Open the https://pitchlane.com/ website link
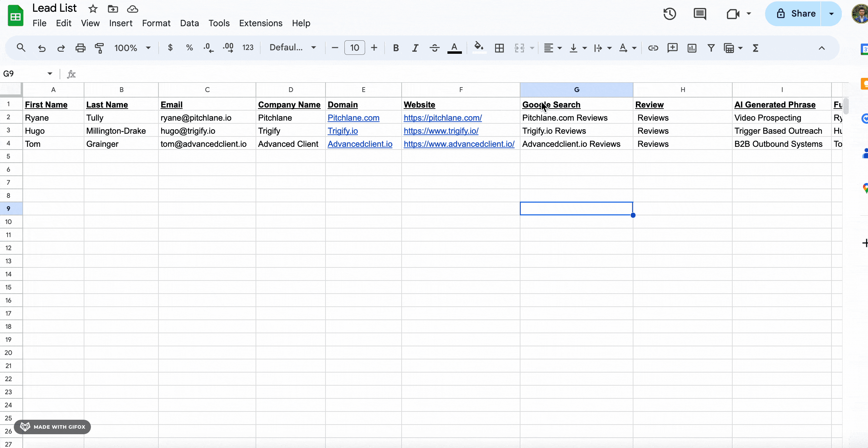The width and height of the screenshot is (868, 448). (443, 118)
